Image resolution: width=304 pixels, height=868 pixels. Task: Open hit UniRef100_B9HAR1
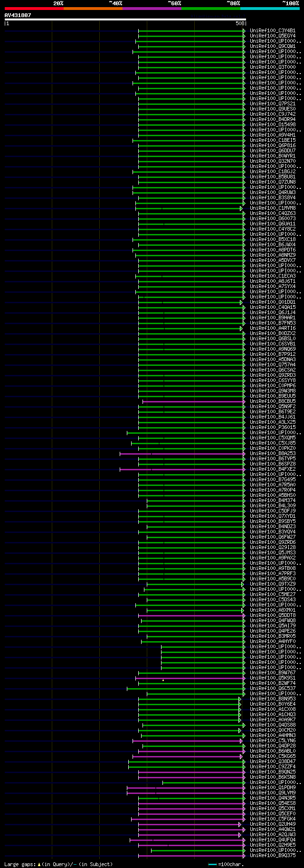tap(273, 318)
